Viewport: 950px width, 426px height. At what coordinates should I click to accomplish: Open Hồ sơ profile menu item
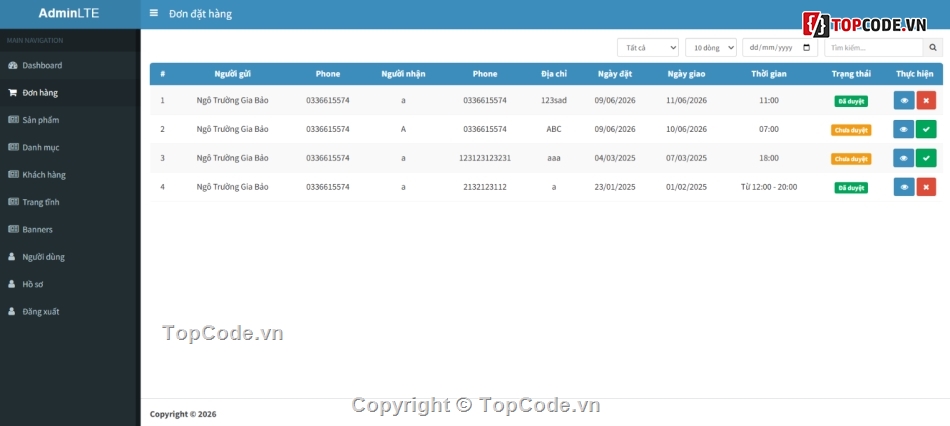pos(70,284)
